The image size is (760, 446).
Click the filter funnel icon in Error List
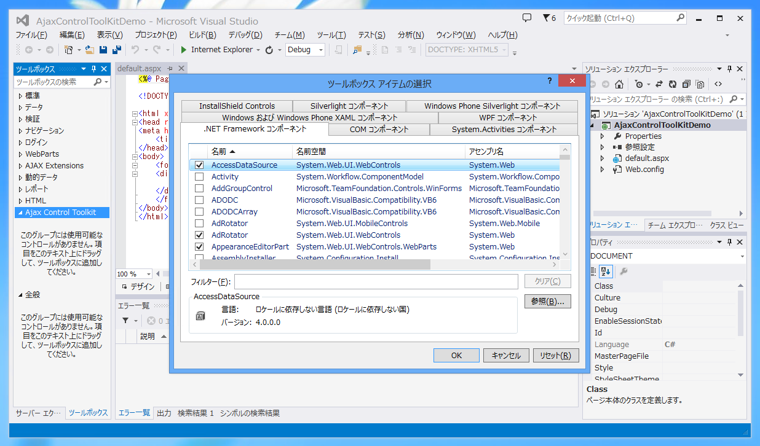pyautogui.click(x=126, y=320)
